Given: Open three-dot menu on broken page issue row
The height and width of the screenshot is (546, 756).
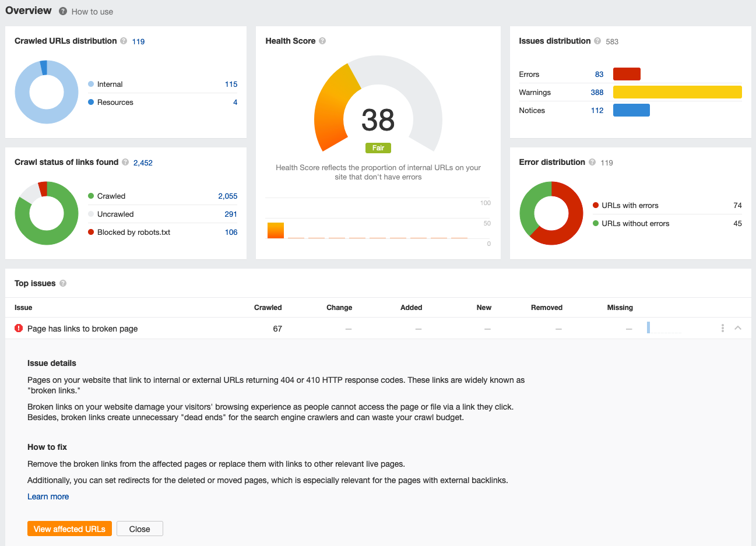Looking at the screenshot, I should (x=723, y=328).
